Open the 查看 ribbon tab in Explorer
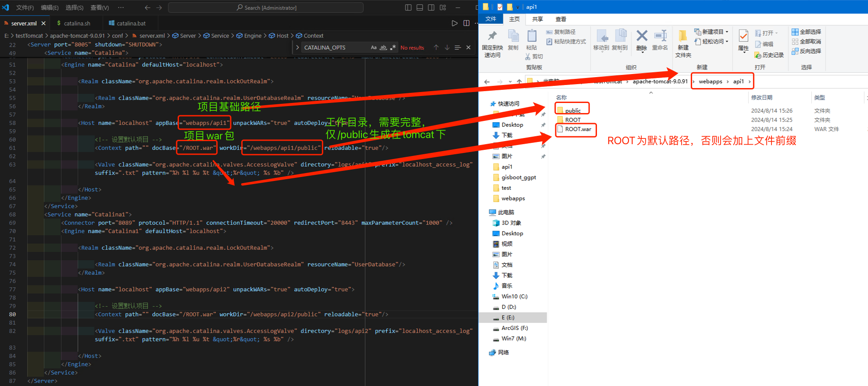Screen dimensions: 868x386 pos(561,19)
